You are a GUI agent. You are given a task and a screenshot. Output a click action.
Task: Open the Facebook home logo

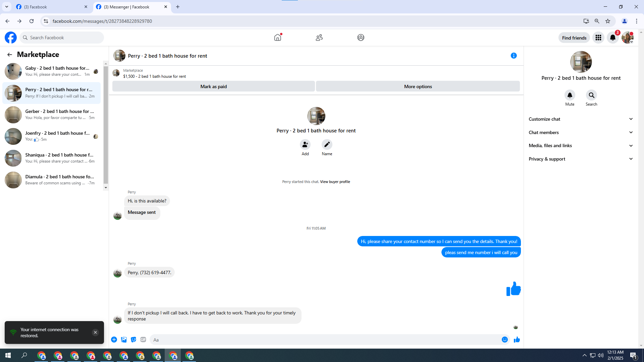coord(11,38)
